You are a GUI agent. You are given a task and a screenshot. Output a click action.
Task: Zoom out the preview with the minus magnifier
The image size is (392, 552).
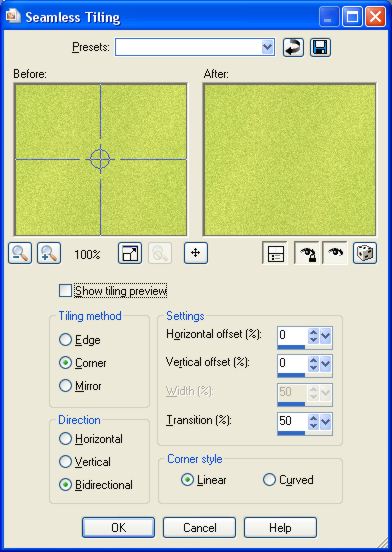[x=20, y=253]
